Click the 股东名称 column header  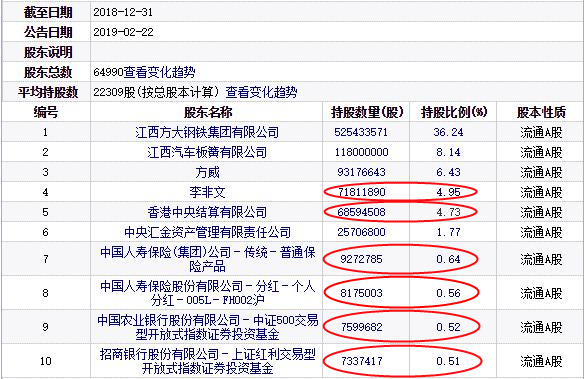point(208,112)
